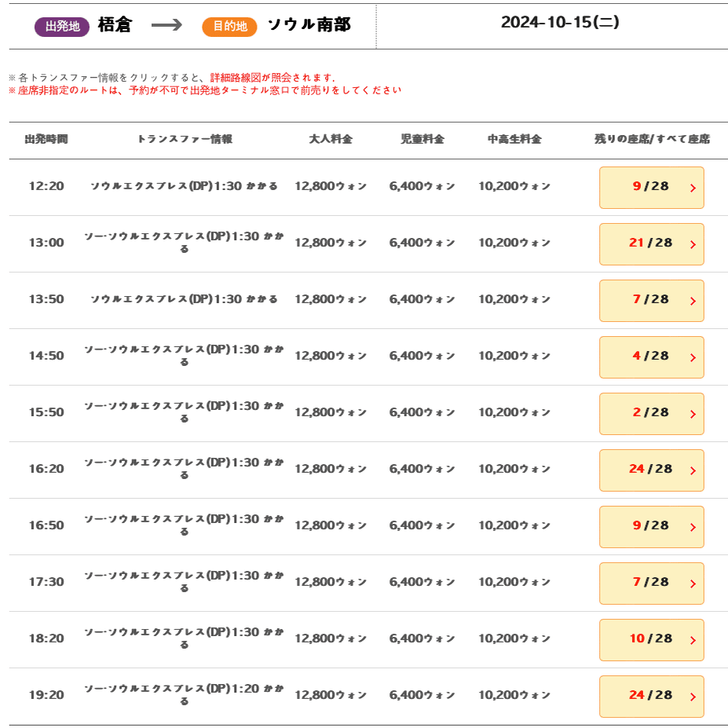The height and width of the screenshot is (728, 728).
Task: Click the orange 目的地 destination badge
Action: tap(229, 27)
